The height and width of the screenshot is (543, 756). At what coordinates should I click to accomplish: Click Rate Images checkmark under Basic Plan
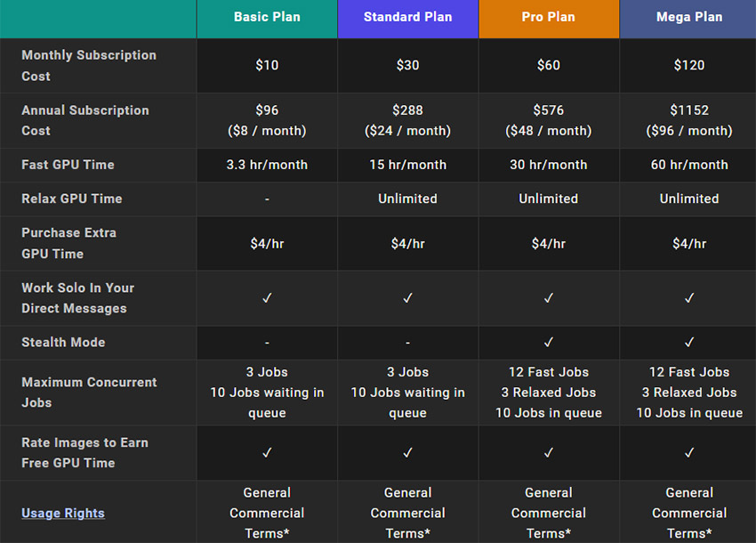(x=267, y=453)
